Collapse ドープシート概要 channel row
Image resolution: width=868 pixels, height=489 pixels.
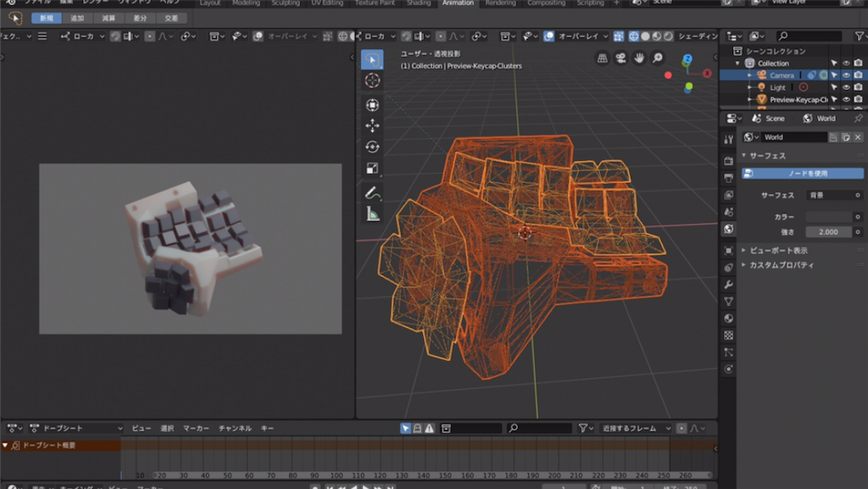(5, 445)
